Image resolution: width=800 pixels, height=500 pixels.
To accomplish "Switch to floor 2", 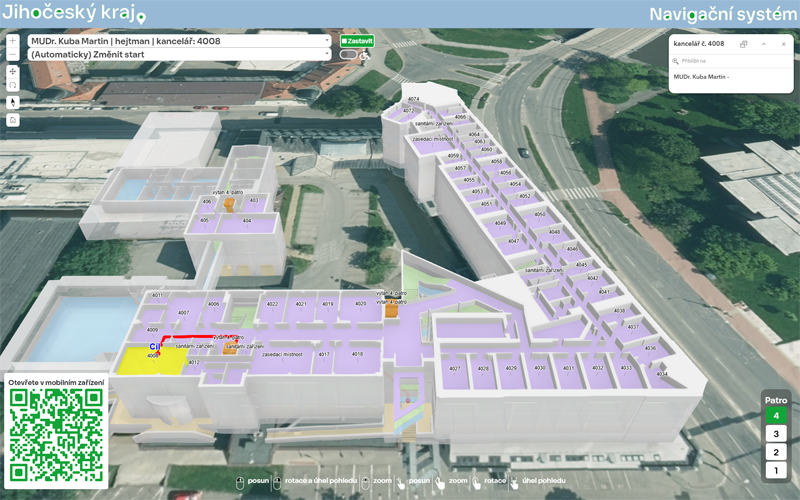I will [x=775, y=452].
